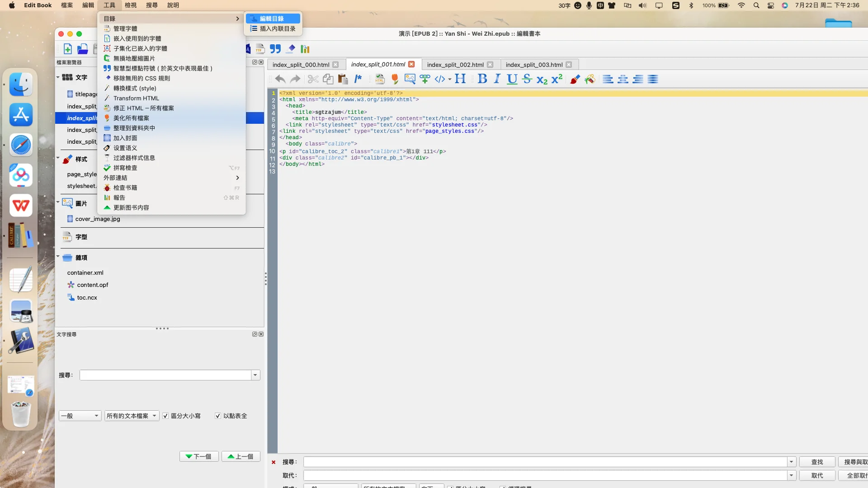Toggle underline formatting
Image resolution: width=868 pixels, height=488 pixels.
pyautogui.click(x=512, y=79)
